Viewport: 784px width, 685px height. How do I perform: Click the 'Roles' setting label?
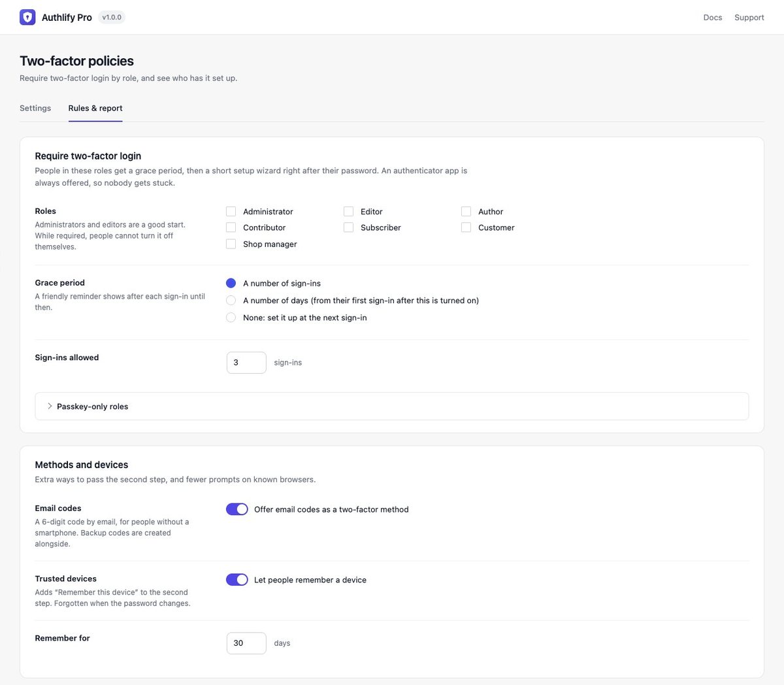(46, 210)
